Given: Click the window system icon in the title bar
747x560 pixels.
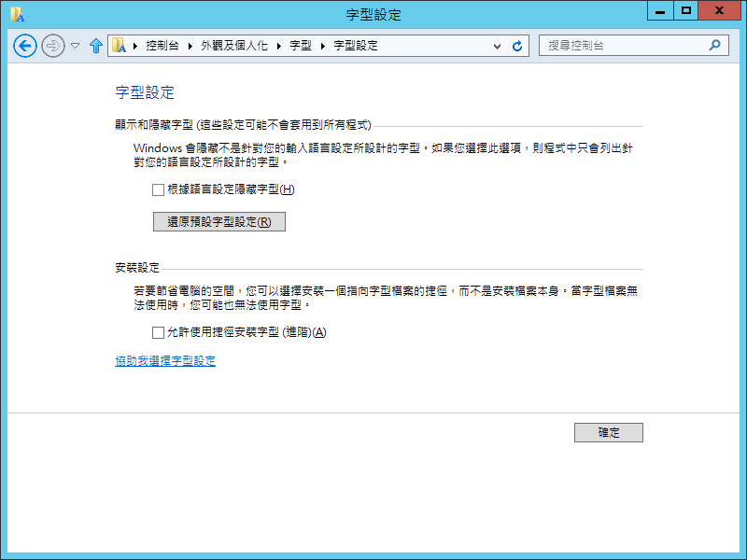Looking at the screenshot, I should [x=17, y=14].
